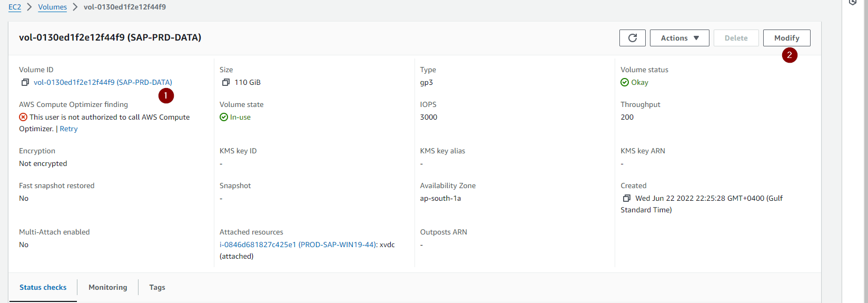
Task: Click the 'Attached resources' label
Action: click(251, 232)
